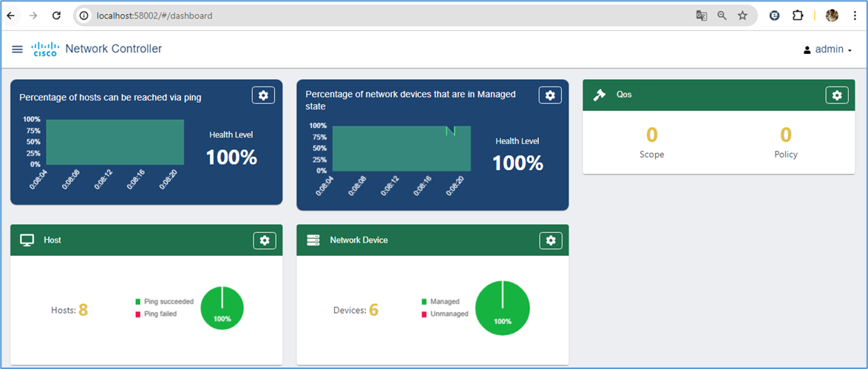The width and height of the screenshot is (868, 369).
Task: Open the Chrome three-dot menu
Action: (x=855, y=16)
